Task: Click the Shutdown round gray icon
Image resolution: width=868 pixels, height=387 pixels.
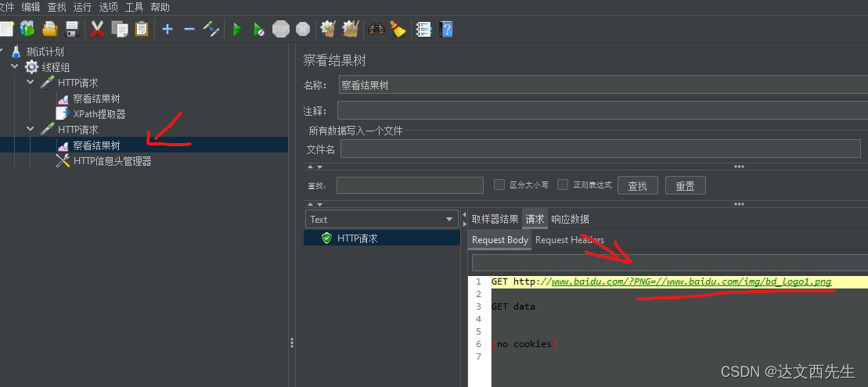Action: (303, 29)
